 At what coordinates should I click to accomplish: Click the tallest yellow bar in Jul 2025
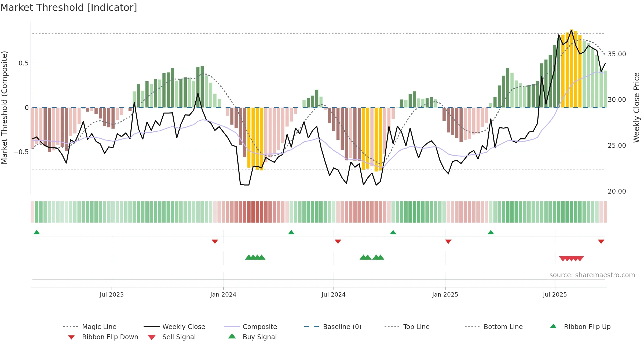[572, 68]
